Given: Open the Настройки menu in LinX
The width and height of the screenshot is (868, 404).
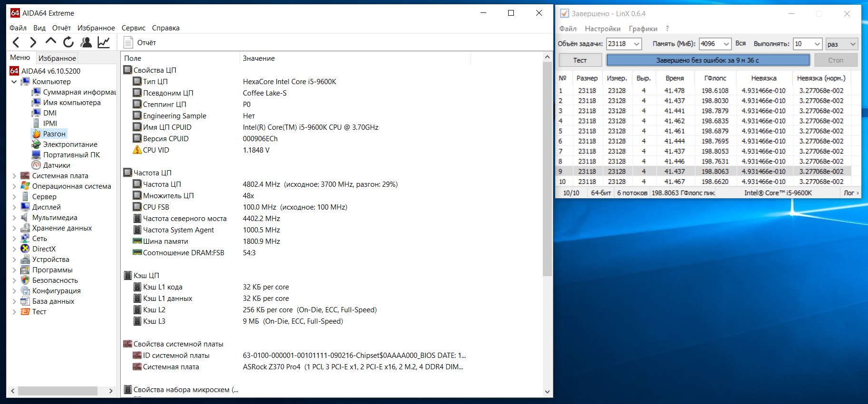Looking at the screenshot, I should (602, 29).
